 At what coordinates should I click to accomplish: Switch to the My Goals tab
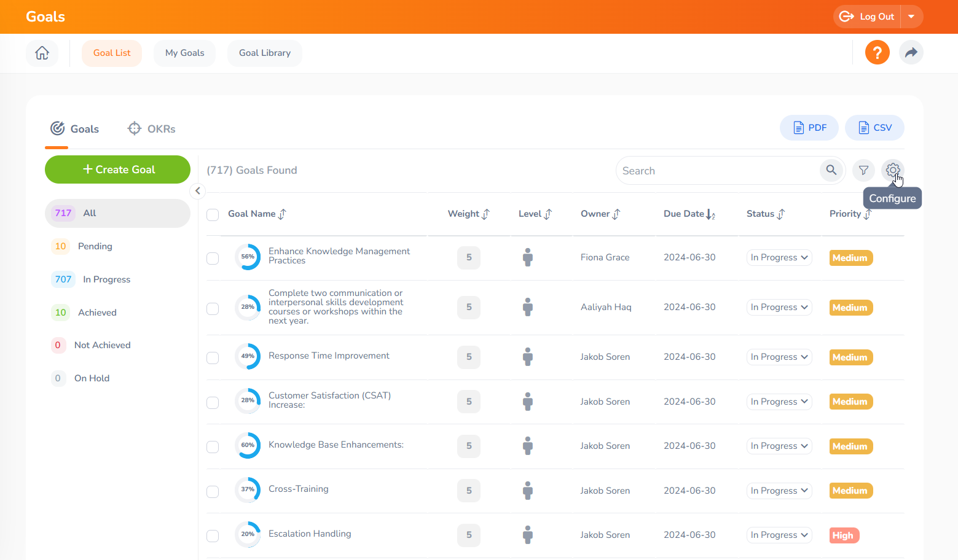click(x=184, y=53)
